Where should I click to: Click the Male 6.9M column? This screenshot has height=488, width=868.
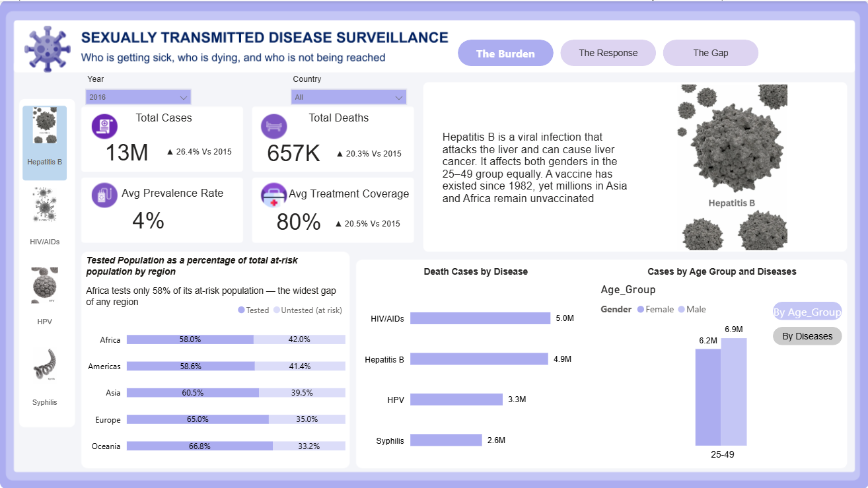734,392
